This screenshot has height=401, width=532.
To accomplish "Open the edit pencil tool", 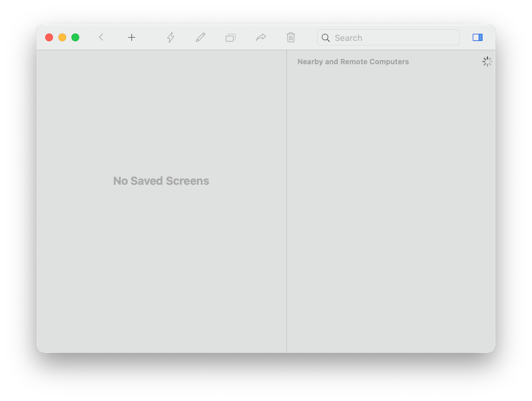I will coord(200,37).
